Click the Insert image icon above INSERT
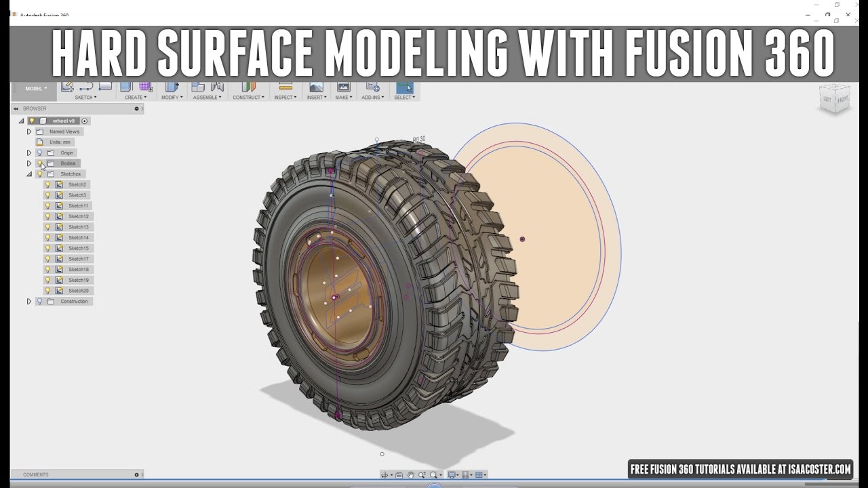Screen dimensions: 868x488 click(316, 86)
